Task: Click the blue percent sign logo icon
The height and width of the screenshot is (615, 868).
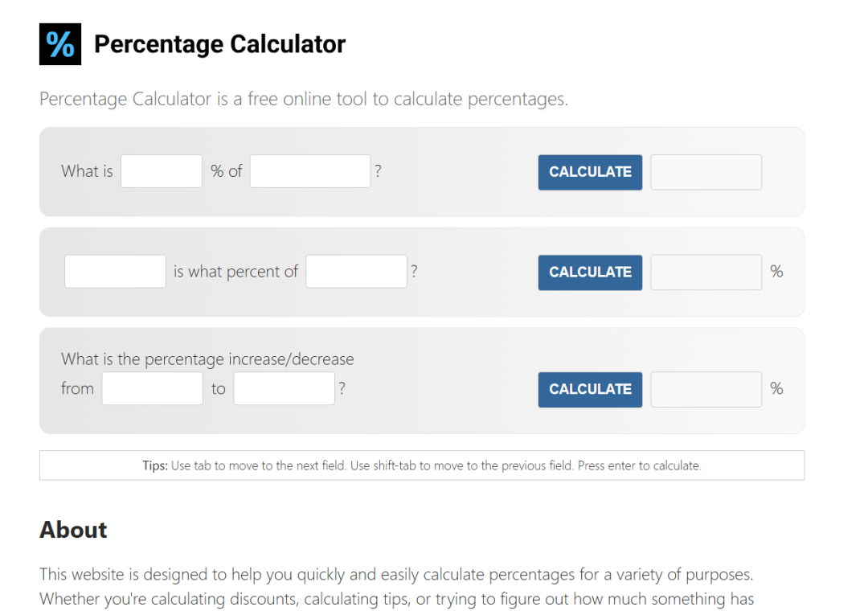Action: point(60,44)
